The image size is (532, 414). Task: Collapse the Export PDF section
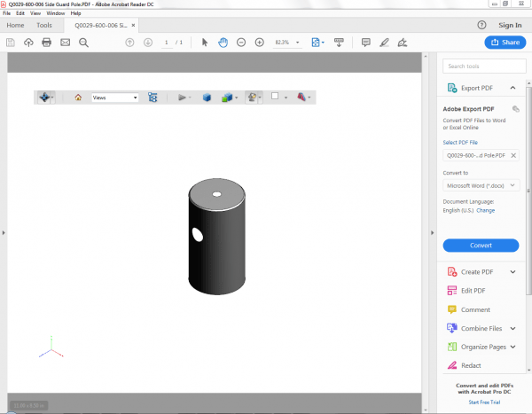(x=512, y=88)
